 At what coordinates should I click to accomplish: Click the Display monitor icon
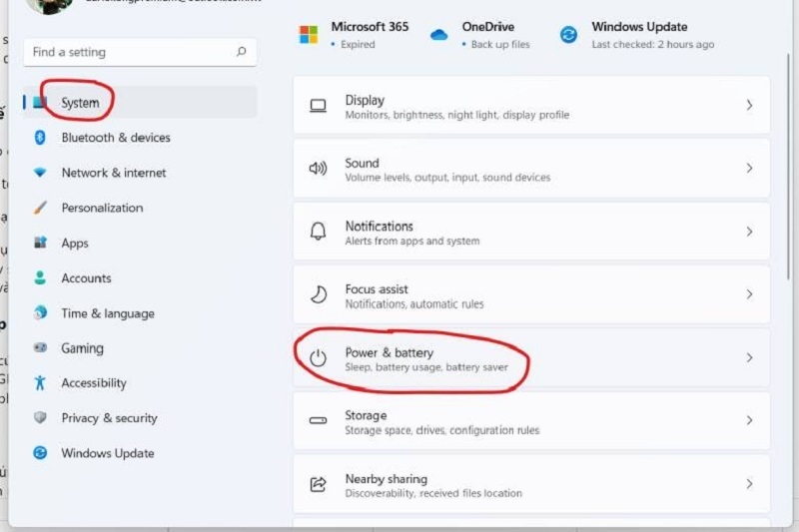[x=318, y=106]
